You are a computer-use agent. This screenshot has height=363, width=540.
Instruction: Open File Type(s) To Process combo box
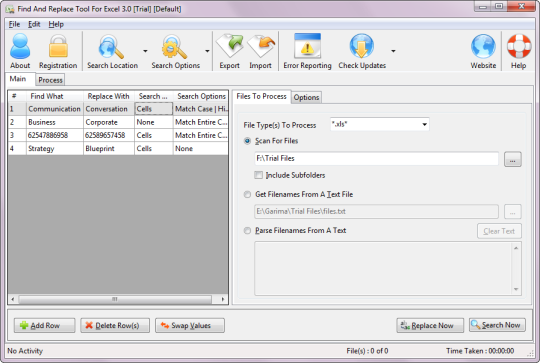(x=380, y=124)
